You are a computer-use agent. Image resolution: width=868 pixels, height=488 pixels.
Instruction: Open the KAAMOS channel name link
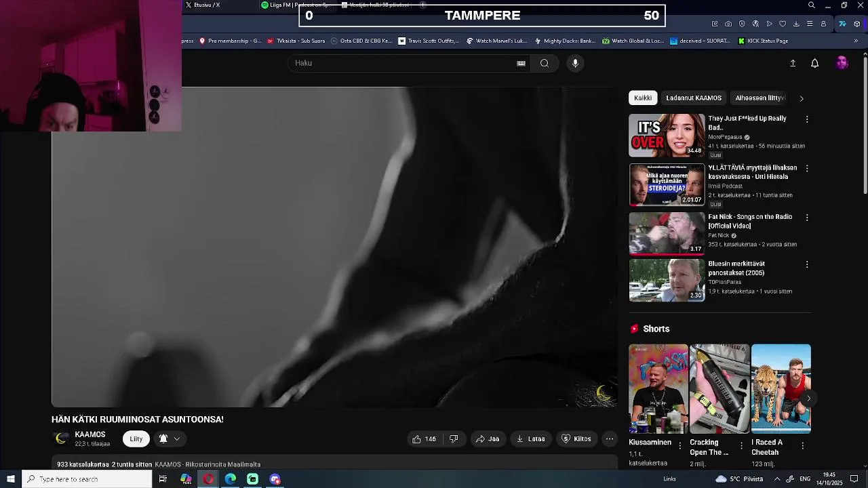(90, 434)
